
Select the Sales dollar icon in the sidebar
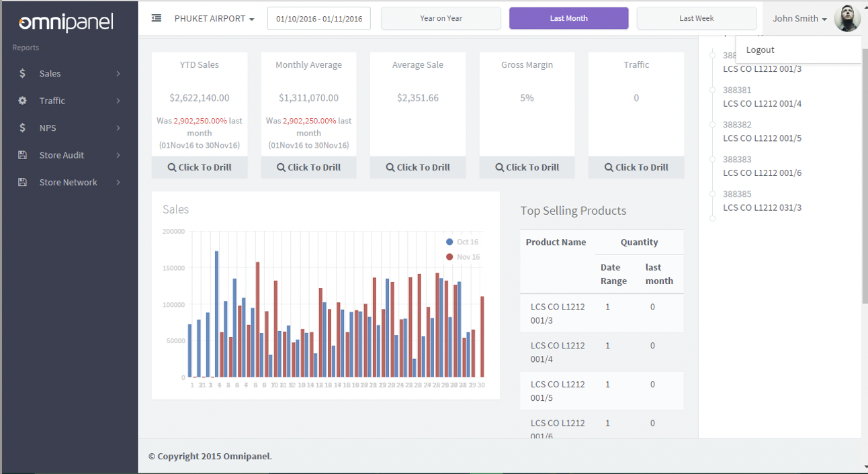click(x=21, y=74)
